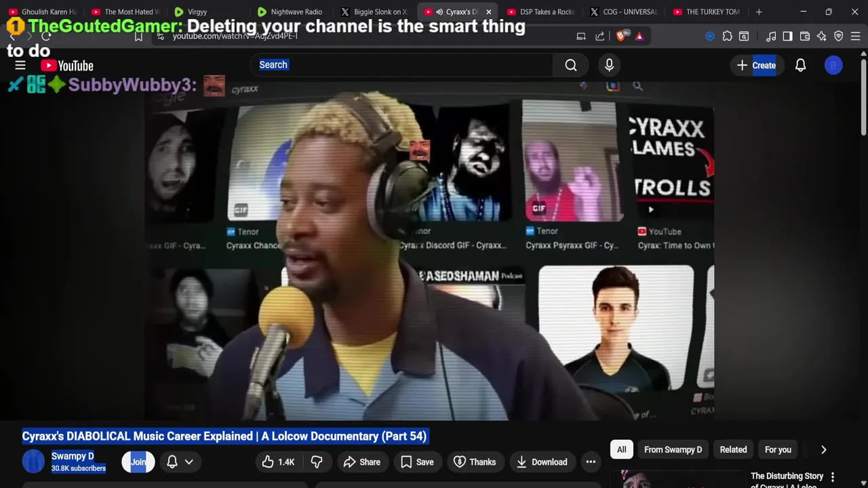Open the Brave Wallet icon
The height and width of the screenshot is (488, 868).
click(805, 36)
